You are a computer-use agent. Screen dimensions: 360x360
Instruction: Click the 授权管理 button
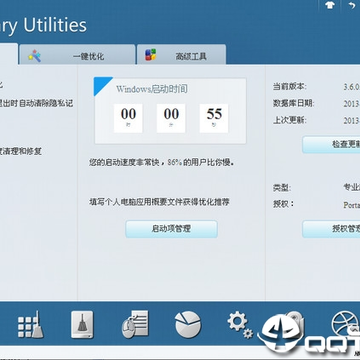click(x=331, y=229)
